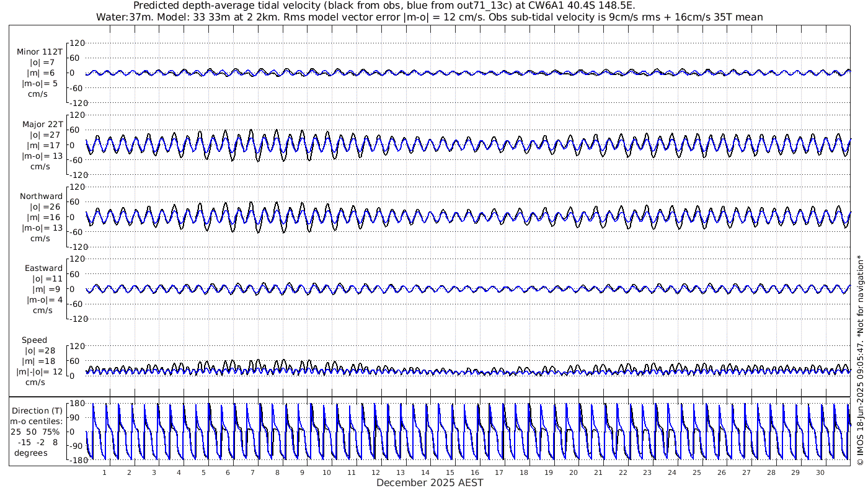Click the 'Speed' panel label
The width and height of the screenshot is (868, 496).
(x=34, y=340)
